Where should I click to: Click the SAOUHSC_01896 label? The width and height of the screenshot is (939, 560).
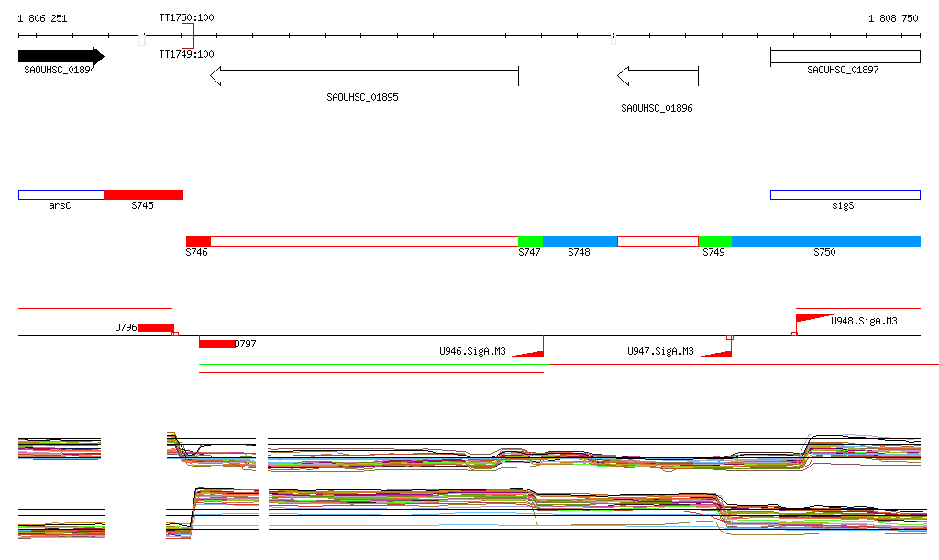657,108
